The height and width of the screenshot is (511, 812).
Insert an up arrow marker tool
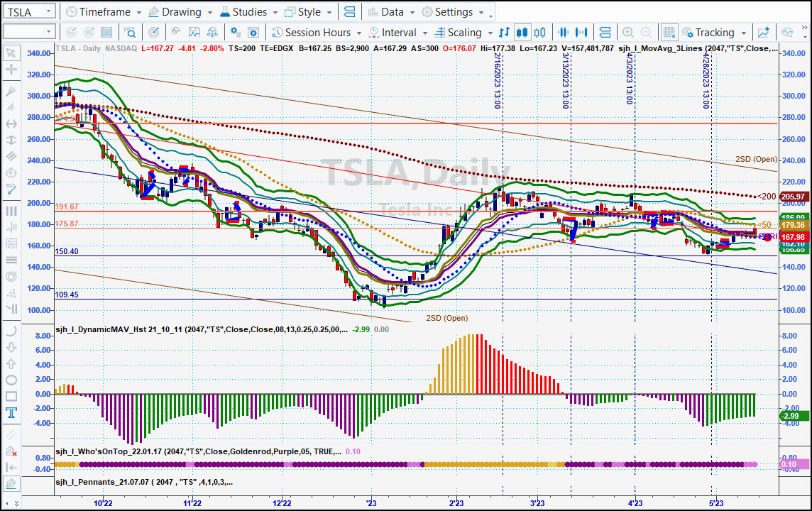[x=11, y=364]
